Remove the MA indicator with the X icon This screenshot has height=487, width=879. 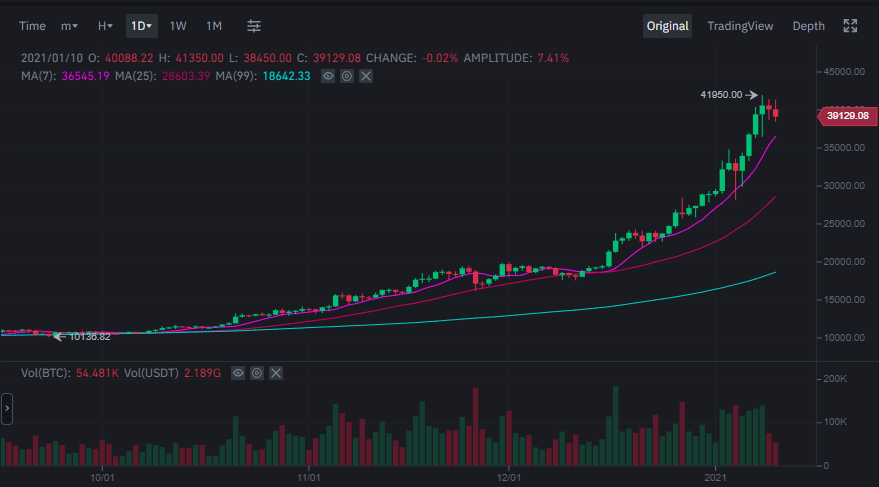(x=365, y=76)
